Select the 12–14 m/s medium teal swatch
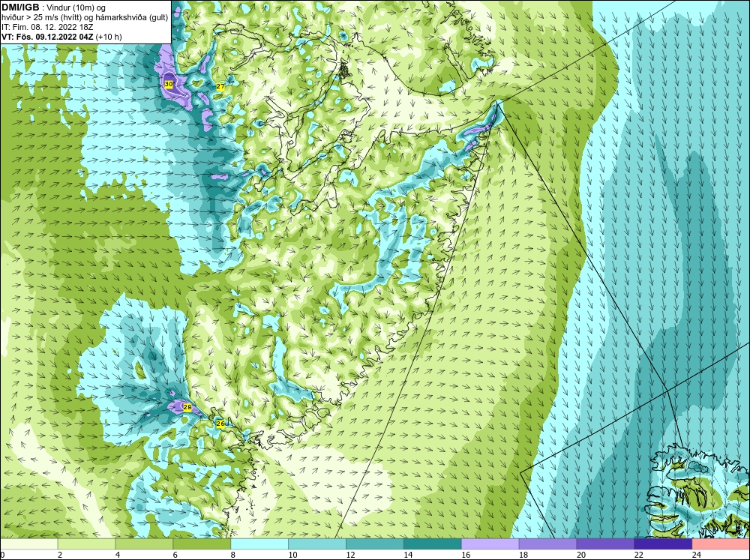This screenshot has width=750, height=560. tap(375, 544)
